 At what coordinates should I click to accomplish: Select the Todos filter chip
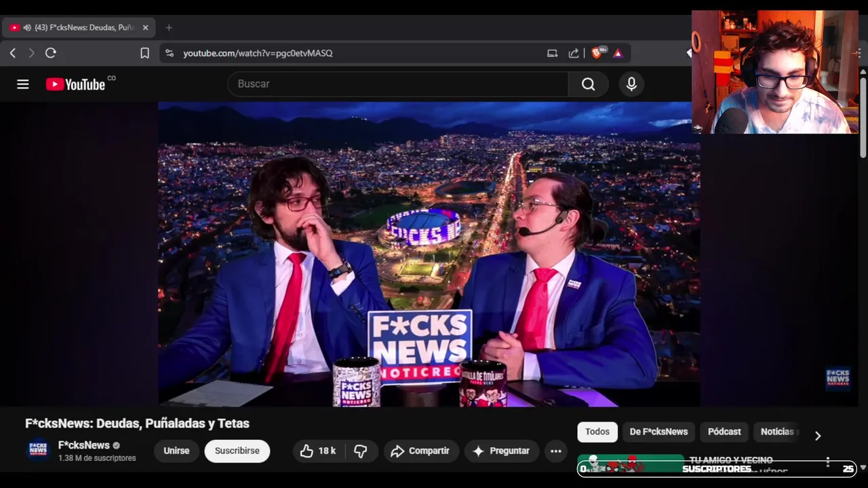(x=597, y=432)
